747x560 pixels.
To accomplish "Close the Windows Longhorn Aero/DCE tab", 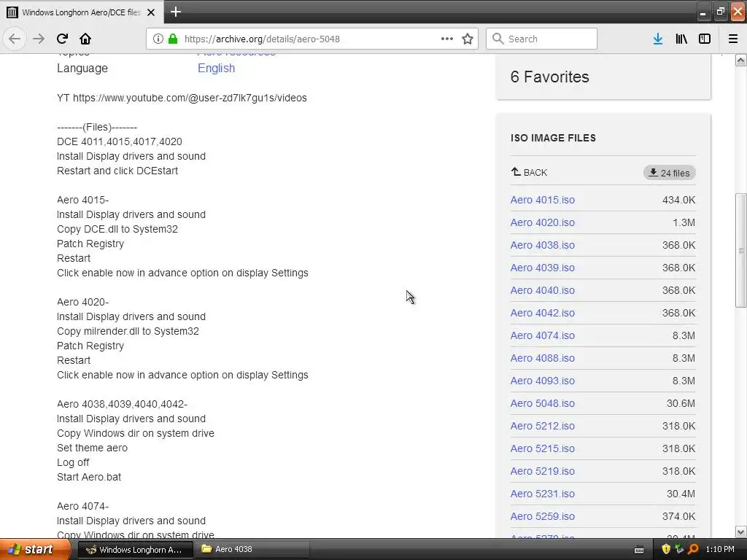I will click(151, 12).
